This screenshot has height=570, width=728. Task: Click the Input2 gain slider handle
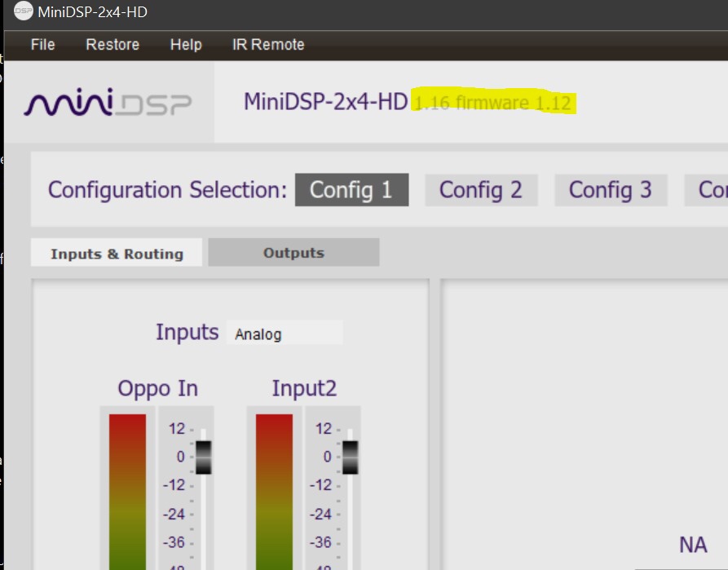(351, 457)
